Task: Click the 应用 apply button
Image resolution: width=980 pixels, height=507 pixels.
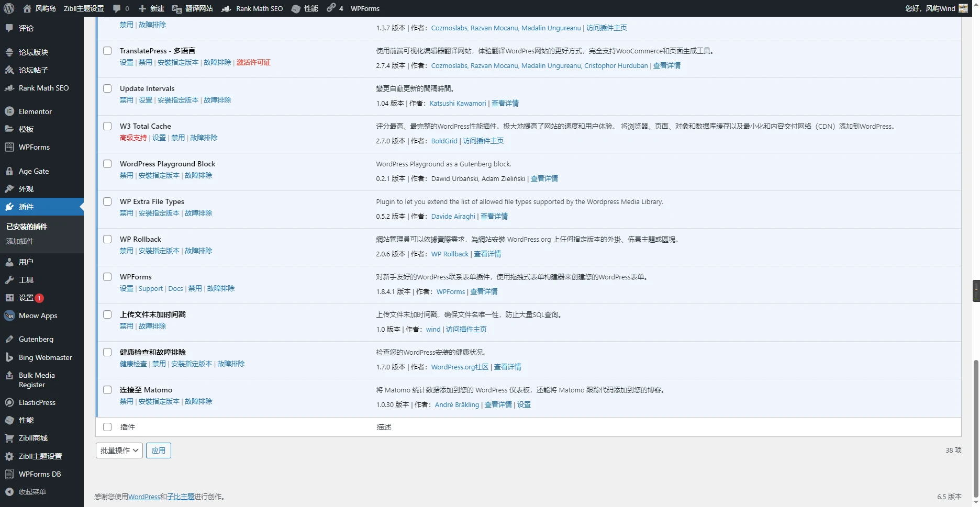Action: 159,450
